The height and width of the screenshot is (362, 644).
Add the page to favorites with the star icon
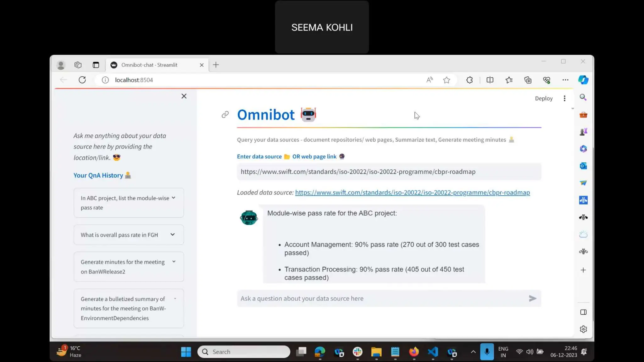[447, 80]
